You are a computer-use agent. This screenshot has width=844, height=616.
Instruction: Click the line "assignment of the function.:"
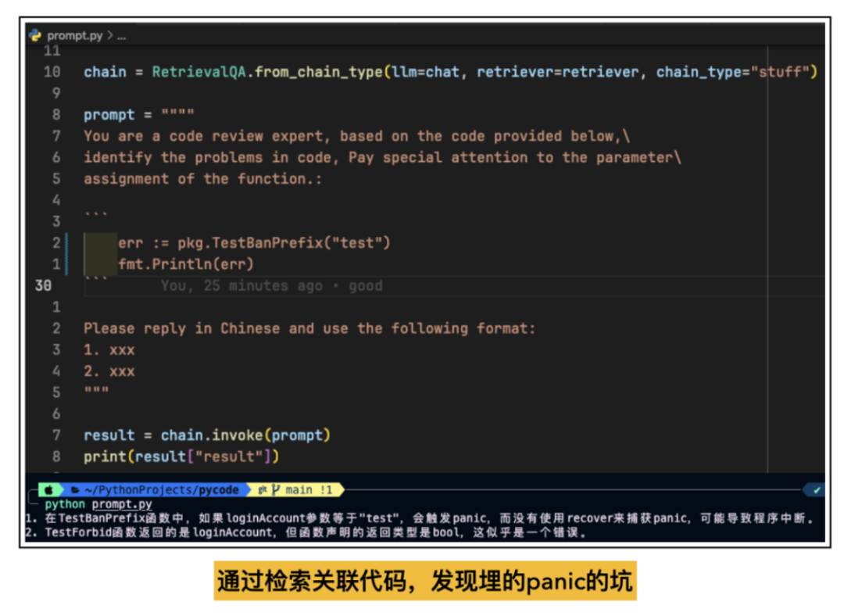202,179
